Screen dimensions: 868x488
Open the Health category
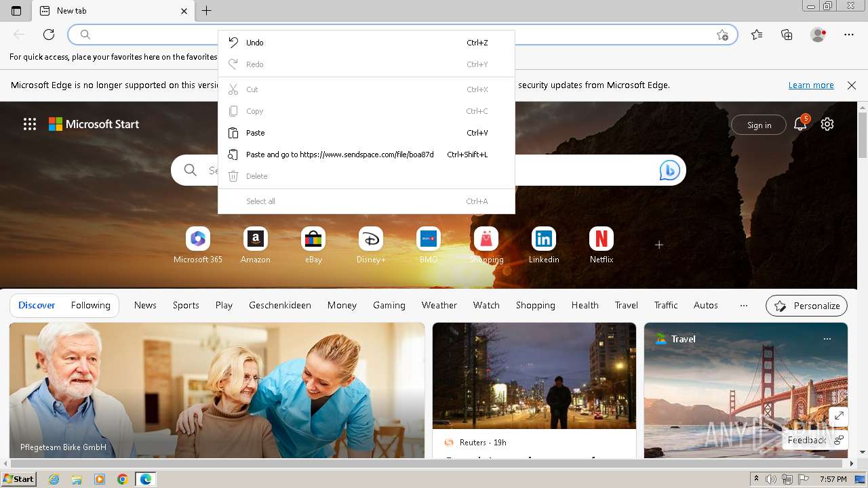585,305
